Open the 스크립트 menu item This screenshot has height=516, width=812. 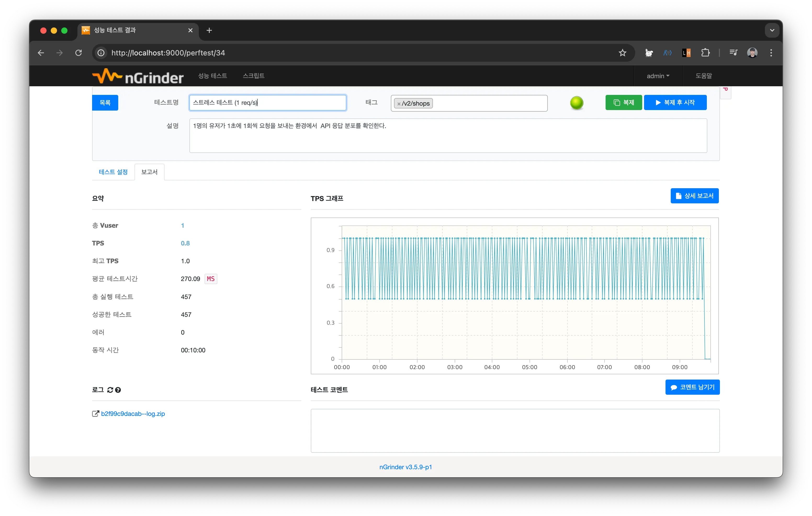coord(253,76)
